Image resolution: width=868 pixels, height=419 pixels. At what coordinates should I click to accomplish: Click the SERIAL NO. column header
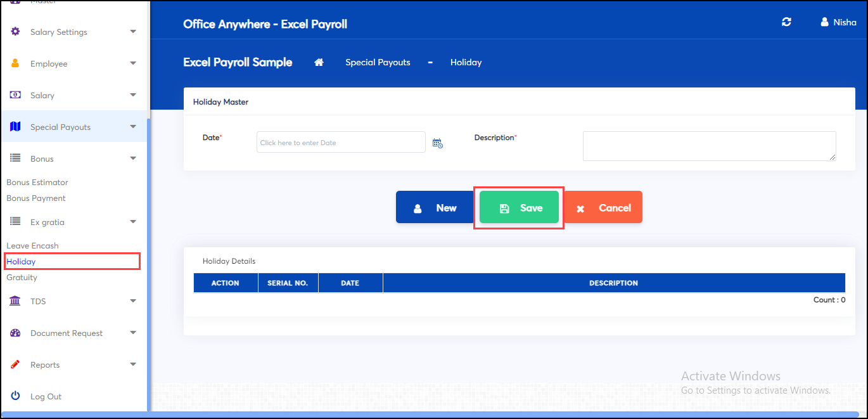click(x=288, y=283)
